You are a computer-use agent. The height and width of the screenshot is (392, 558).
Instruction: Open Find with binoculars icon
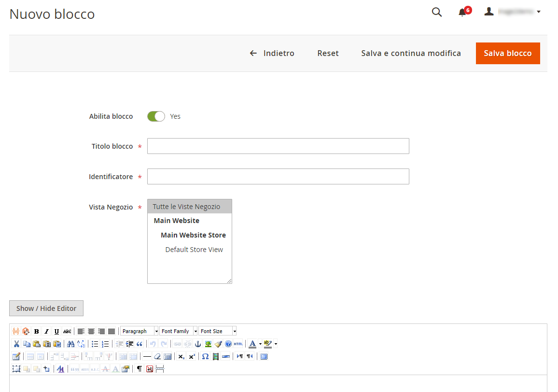point(71,344)
